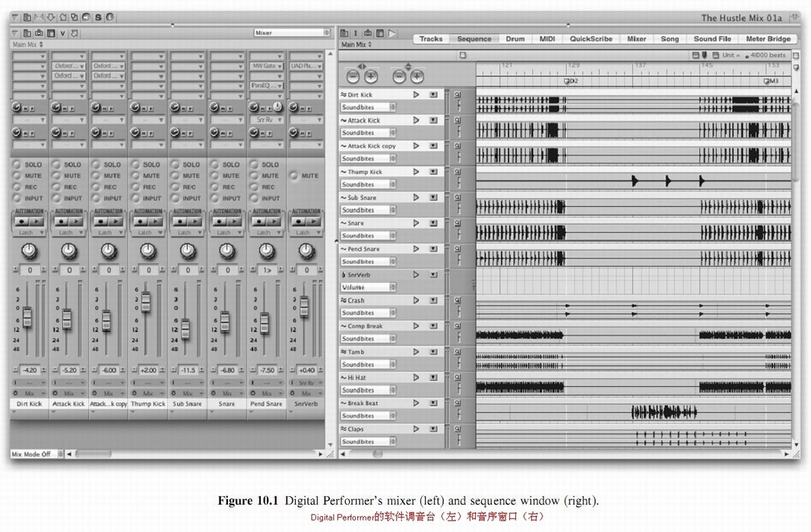The height and width of the screenshot is (532, 811).
Task: Switch to the QuickScribe tab
Action: [591, 39]
